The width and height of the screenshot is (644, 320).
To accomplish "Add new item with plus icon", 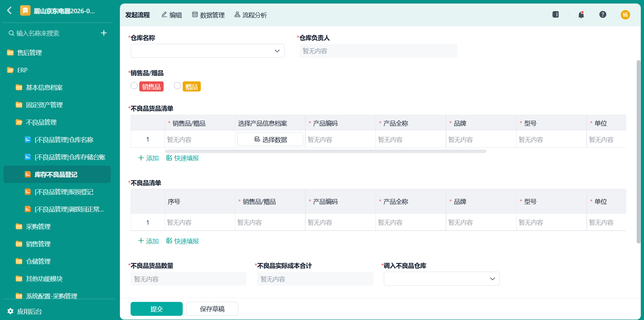I will (104, 33).
